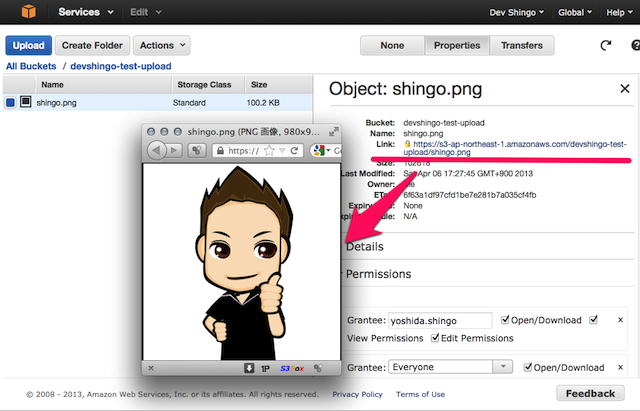Image resolution: width=640 pixels, height=411 pixels.
Task: Open the address bar history dropdown arrow
Action: (282, 151)
